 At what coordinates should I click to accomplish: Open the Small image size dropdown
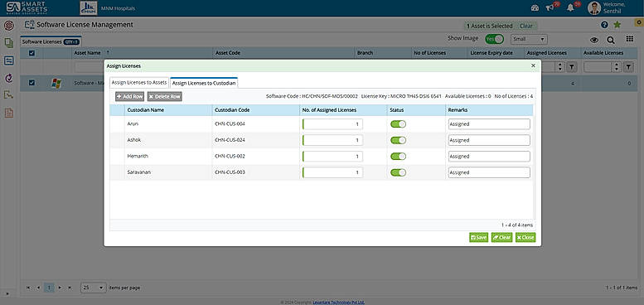point(529,39)
